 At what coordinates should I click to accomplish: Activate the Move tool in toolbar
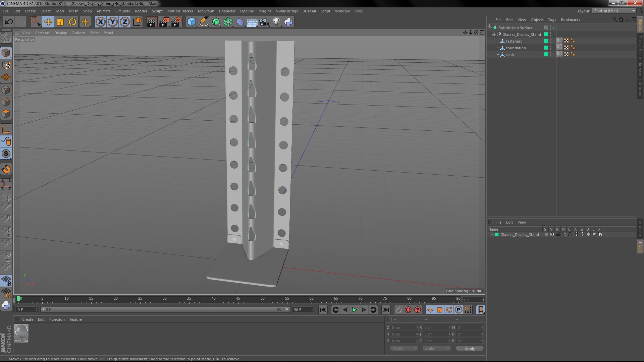coord(48,22)
